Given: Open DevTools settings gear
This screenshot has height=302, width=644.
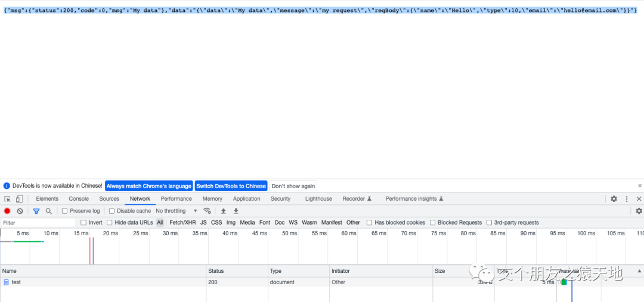Looking at the screenshot, I should pyautogui.click(x=614, y=198).
